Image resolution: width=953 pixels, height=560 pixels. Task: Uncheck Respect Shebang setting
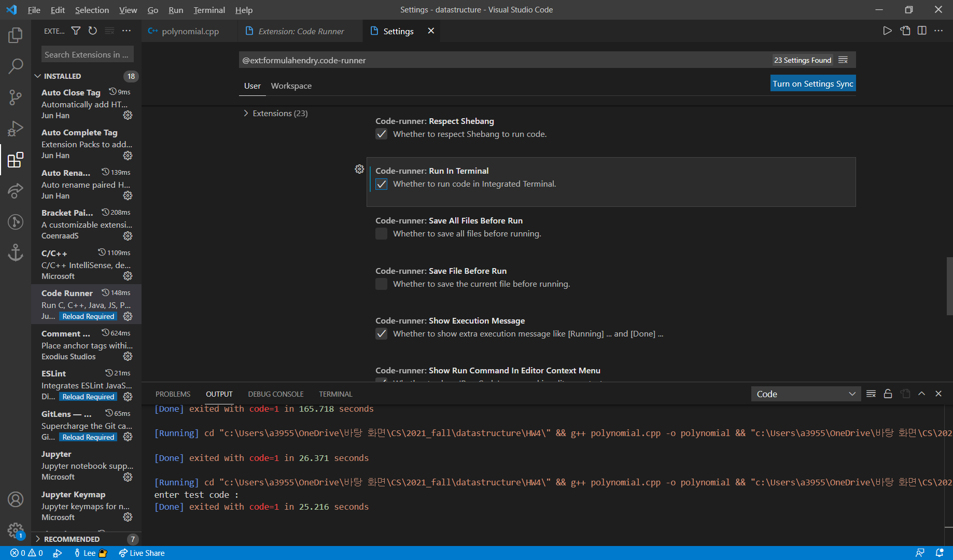tap(381, 134)
